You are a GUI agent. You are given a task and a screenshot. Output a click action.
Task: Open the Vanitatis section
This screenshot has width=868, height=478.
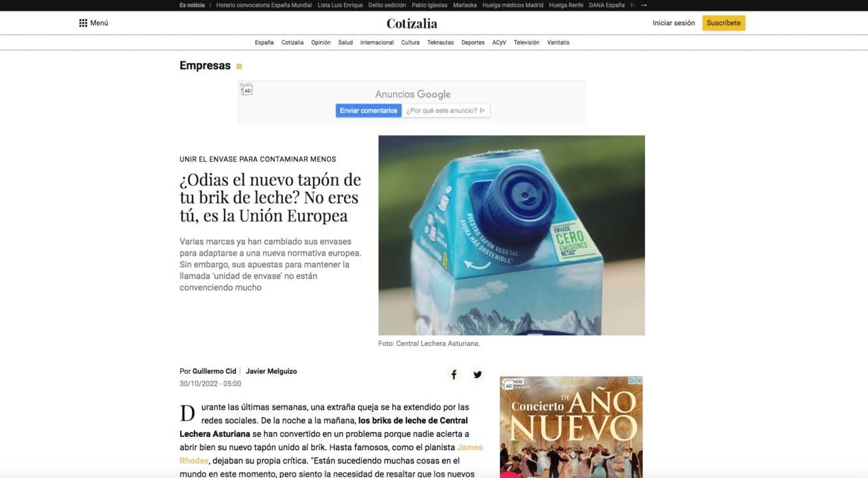pos(558,42)
